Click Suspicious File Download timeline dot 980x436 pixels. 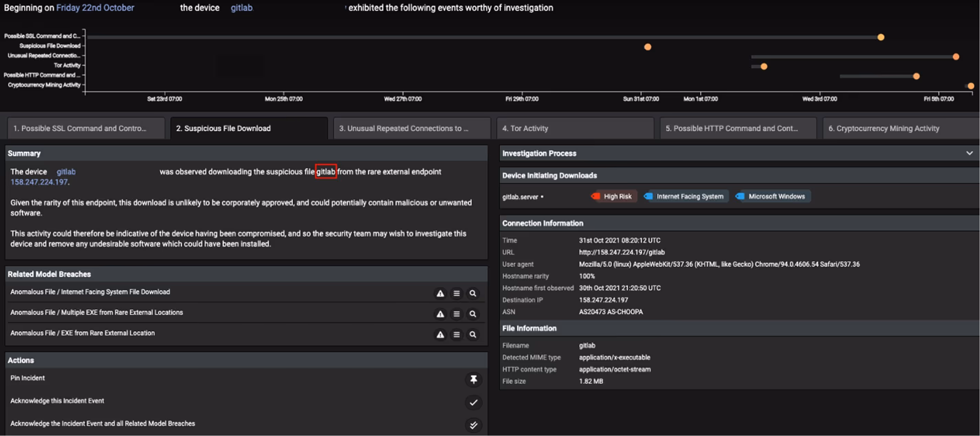[648, 47]
